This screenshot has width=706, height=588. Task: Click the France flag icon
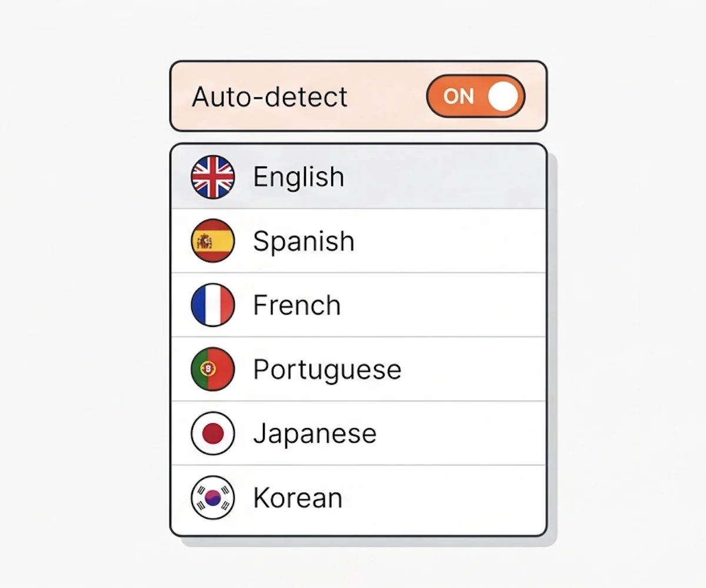click(213, 305)
